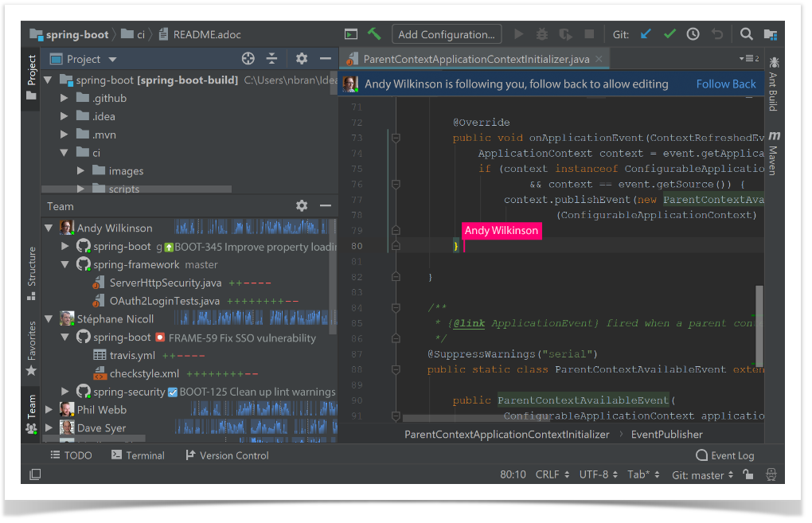Open the Structure tool window side tab
The height and width of the screenshot is (523, 812).
coord(31,273)
